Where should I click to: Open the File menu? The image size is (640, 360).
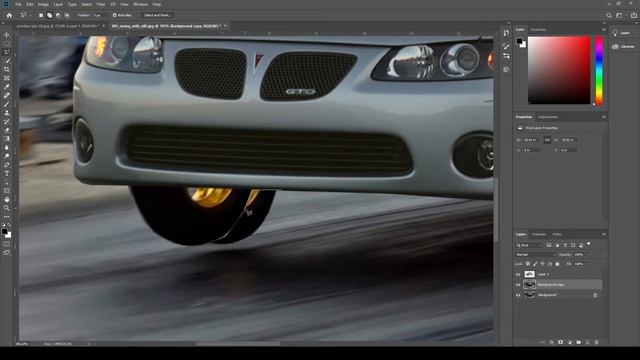click(x=18, y=4)
